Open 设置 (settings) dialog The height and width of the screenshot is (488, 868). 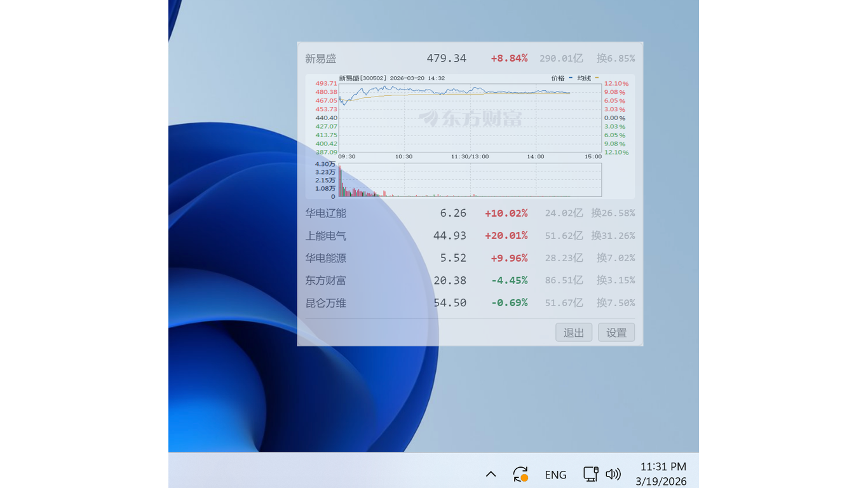coord(616,332)
